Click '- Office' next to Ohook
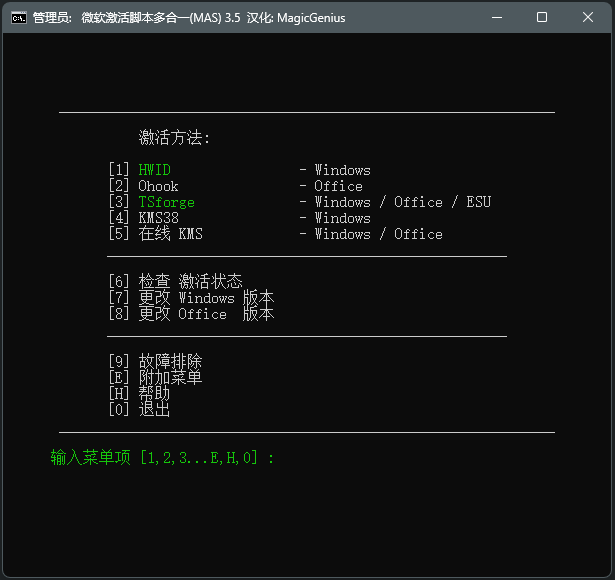Viewport: 615px width, 580px height. click(331, 186)
